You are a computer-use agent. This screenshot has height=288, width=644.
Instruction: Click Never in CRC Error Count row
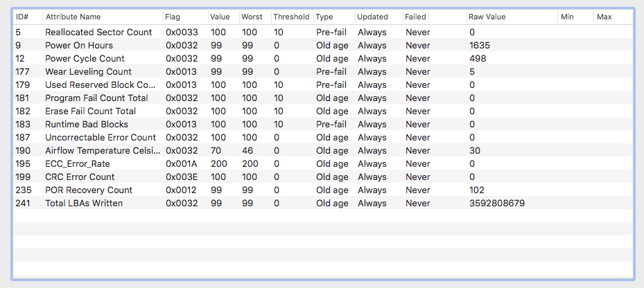point(418,177)
